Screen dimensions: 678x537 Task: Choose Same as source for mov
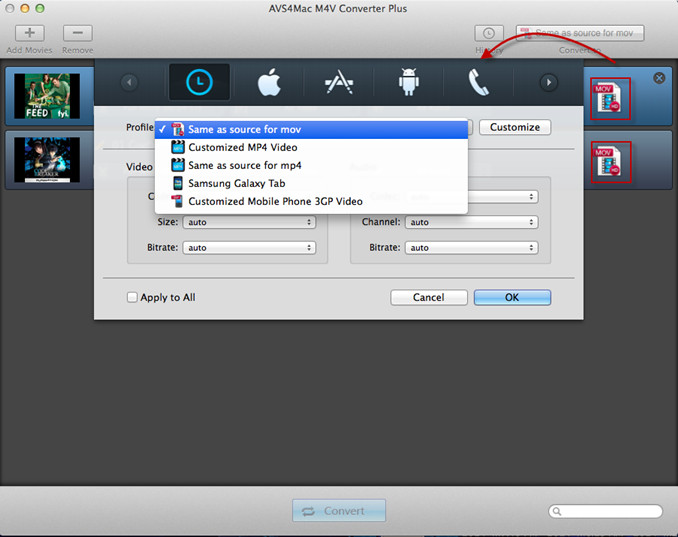311,129
